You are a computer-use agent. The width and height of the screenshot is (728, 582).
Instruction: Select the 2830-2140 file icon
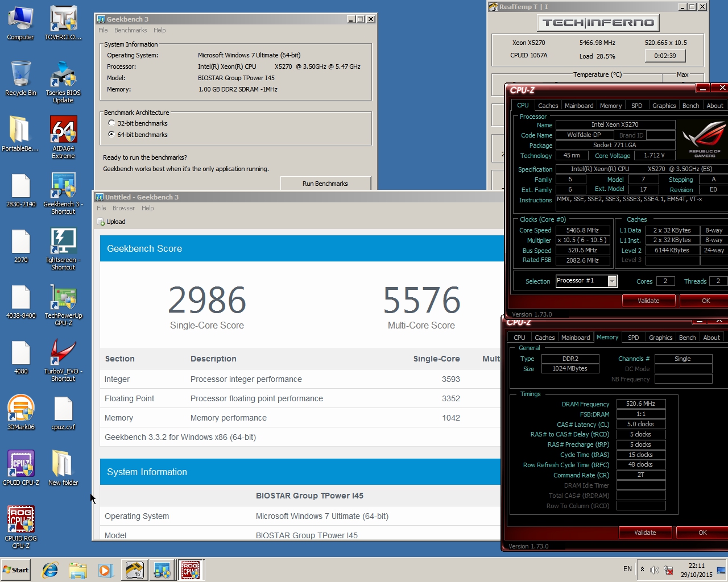pos(20,190)
